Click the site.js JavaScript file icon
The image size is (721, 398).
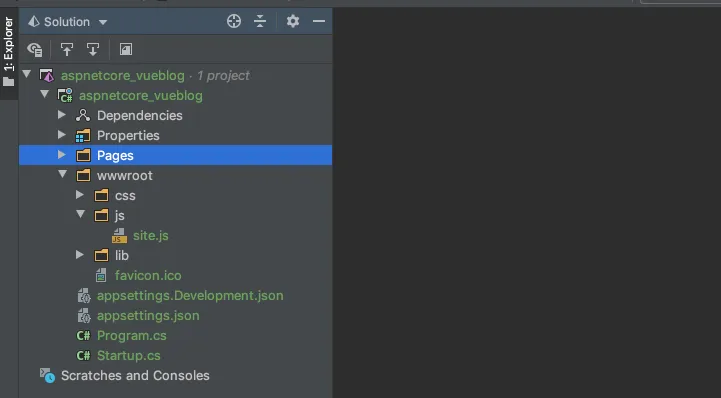click(x=119, y=235)
